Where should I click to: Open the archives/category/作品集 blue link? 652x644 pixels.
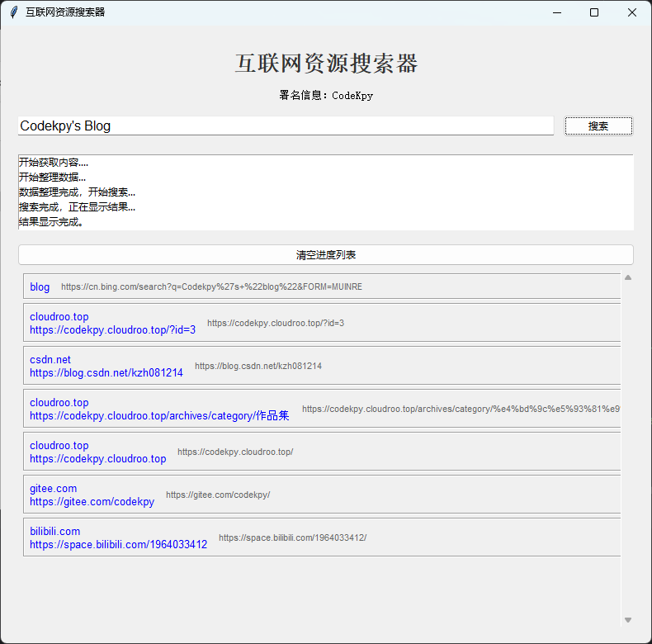pyautogui.click(x=159, y=415)
